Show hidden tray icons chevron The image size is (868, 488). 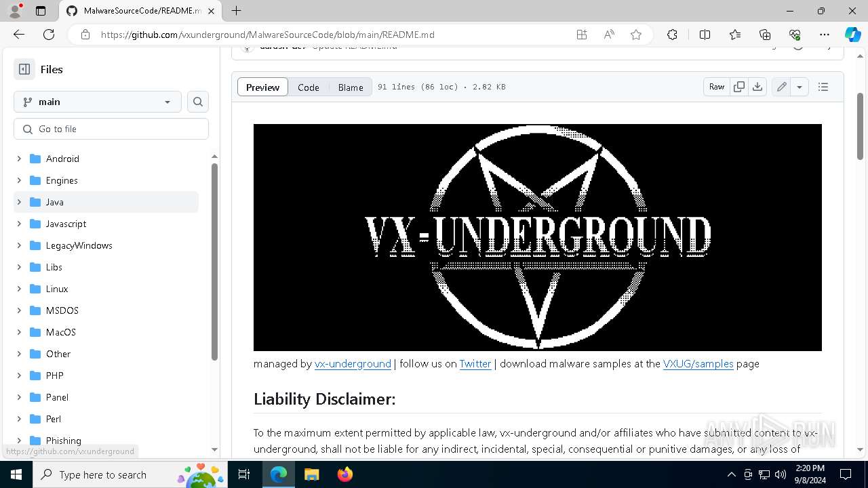(731, 474)
